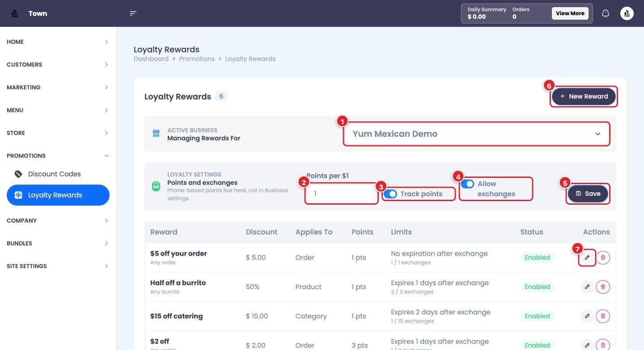644x350 pixels.
Task: Expand the COMPANY sidebar section
Action: pos(58,220)
